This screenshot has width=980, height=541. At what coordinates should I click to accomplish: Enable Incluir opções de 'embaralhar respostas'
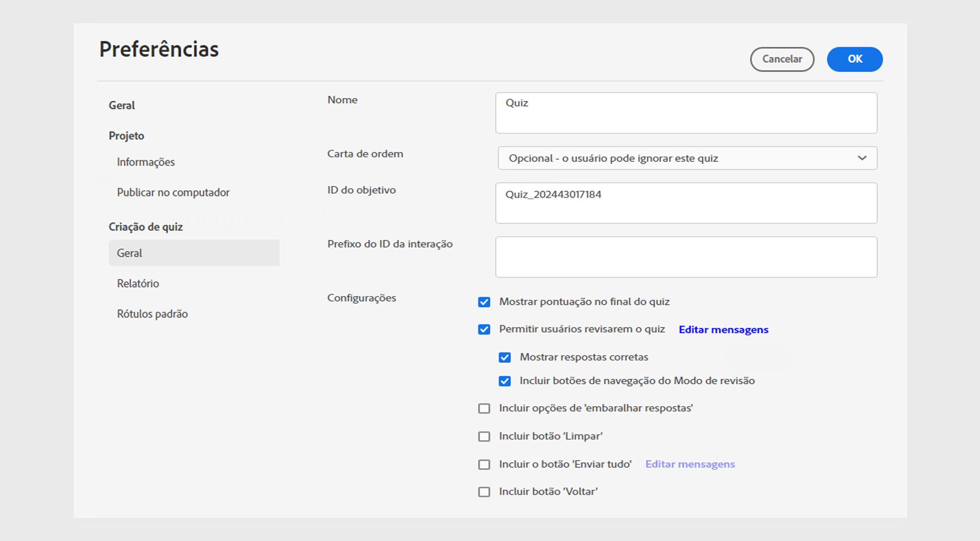(x=484, y=408)
